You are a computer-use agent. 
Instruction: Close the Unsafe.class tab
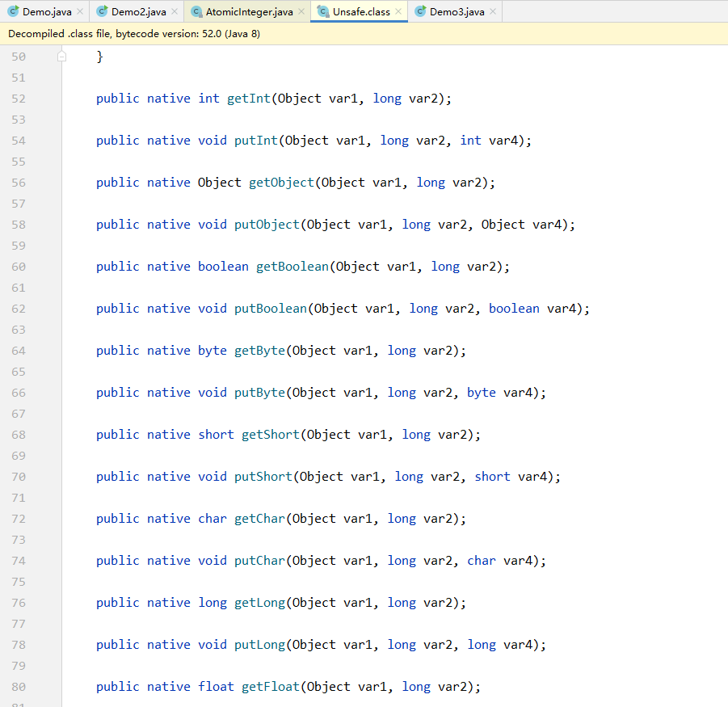[x=398, y=11]
